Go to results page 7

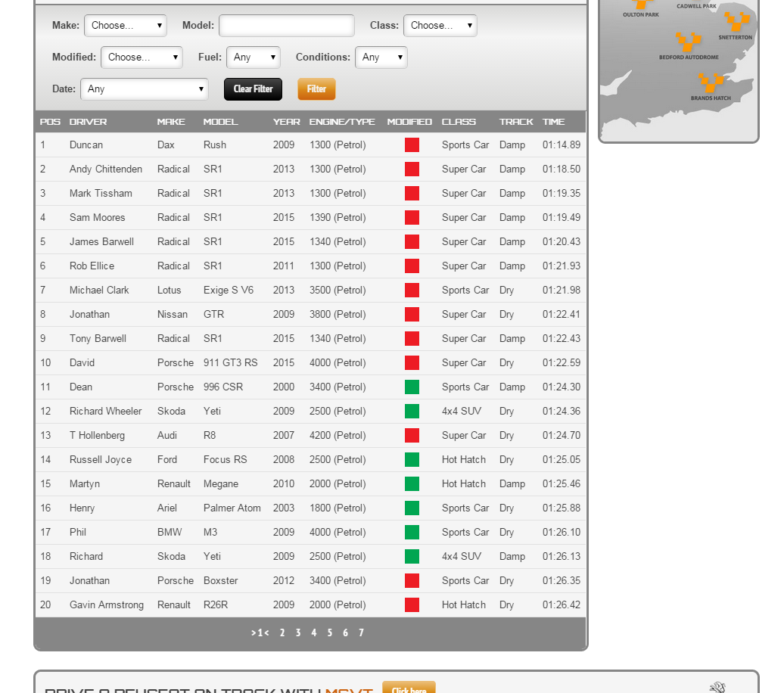click(x=361, y=633)
